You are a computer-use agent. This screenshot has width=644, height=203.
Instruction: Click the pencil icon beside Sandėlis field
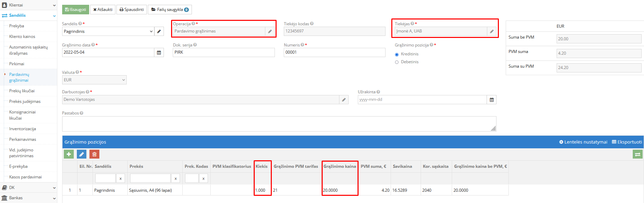pos(159,31)
